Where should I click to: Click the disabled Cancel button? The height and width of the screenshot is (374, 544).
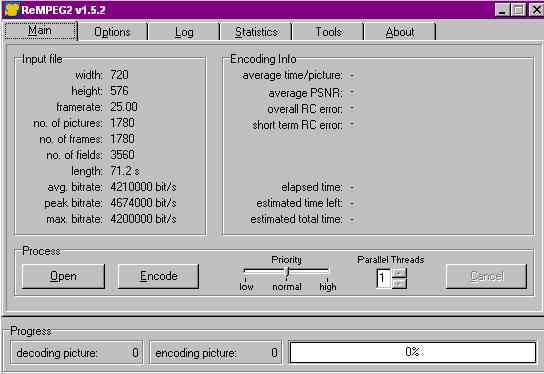486,276
